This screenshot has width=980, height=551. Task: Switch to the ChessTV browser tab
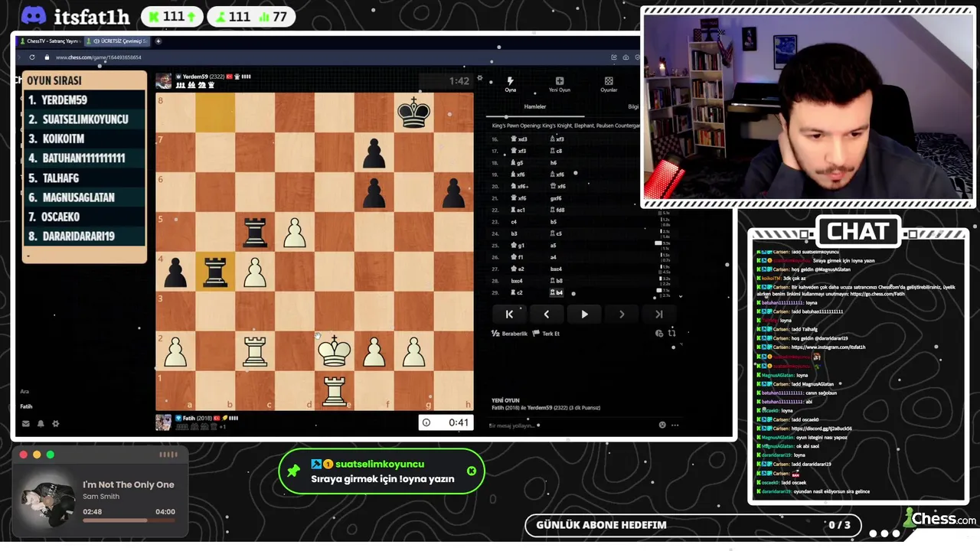51,41
